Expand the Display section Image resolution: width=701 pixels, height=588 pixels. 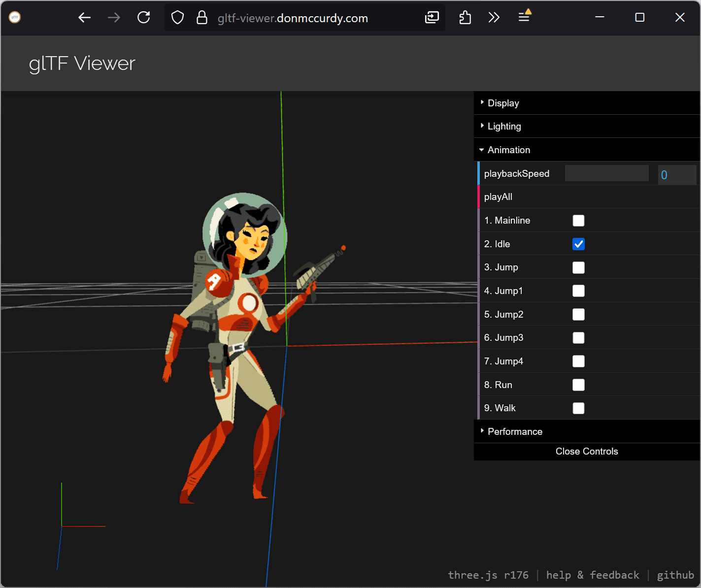(503, 103)
